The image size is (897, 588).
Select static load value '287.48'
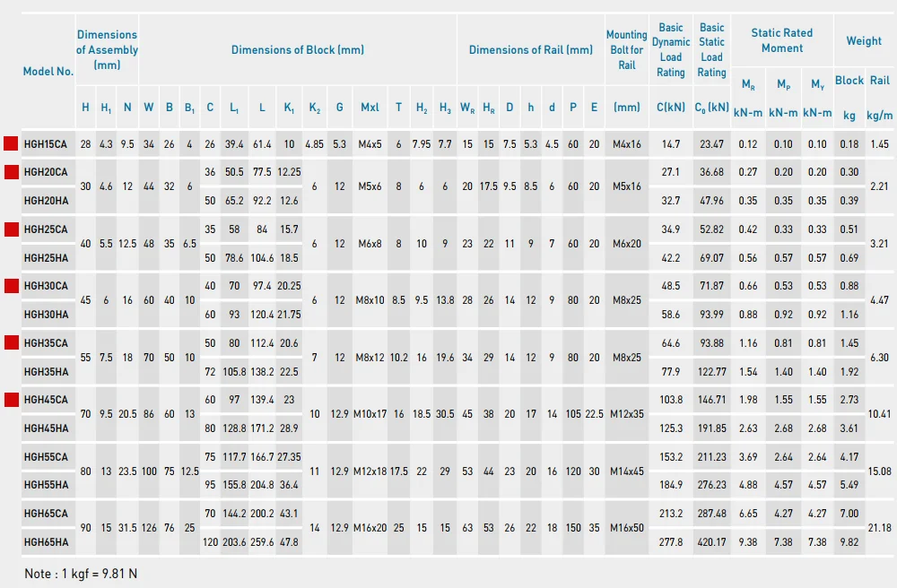711,513
